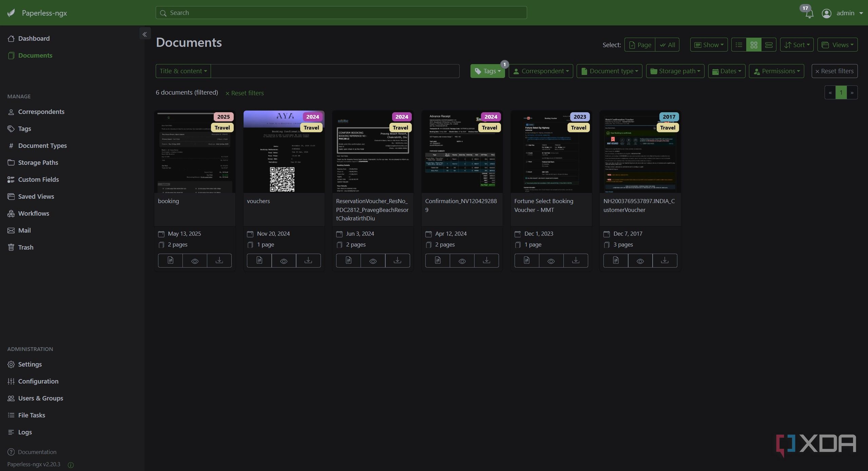Select Page button to select current page
The height and width of the screenshot is (471, 868).
640,45
